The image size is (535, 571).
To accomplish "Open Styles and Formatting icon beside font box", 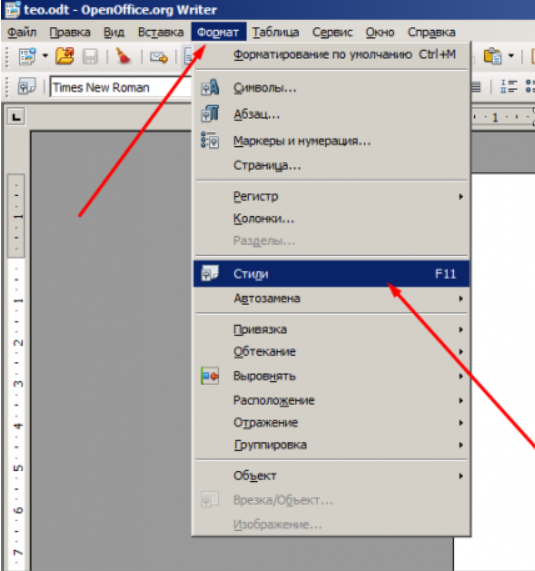I will (27, 87).
